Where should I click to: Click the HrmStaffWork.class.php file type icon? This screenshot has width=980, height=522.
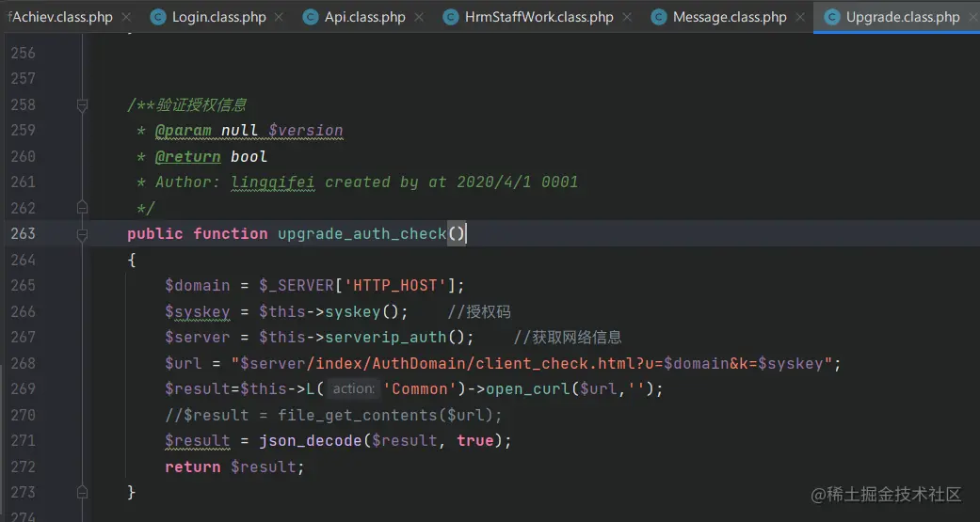[451, 17]
